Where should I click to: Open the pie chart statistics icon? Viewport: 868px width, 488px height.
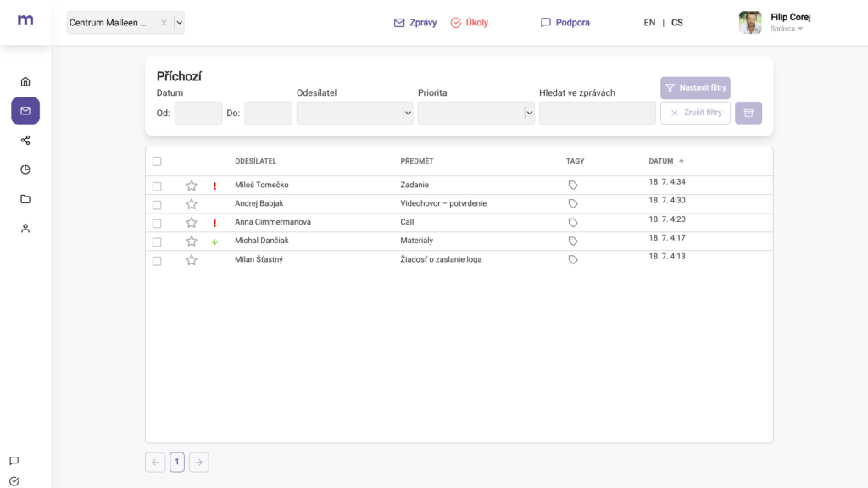coord(25,169)
